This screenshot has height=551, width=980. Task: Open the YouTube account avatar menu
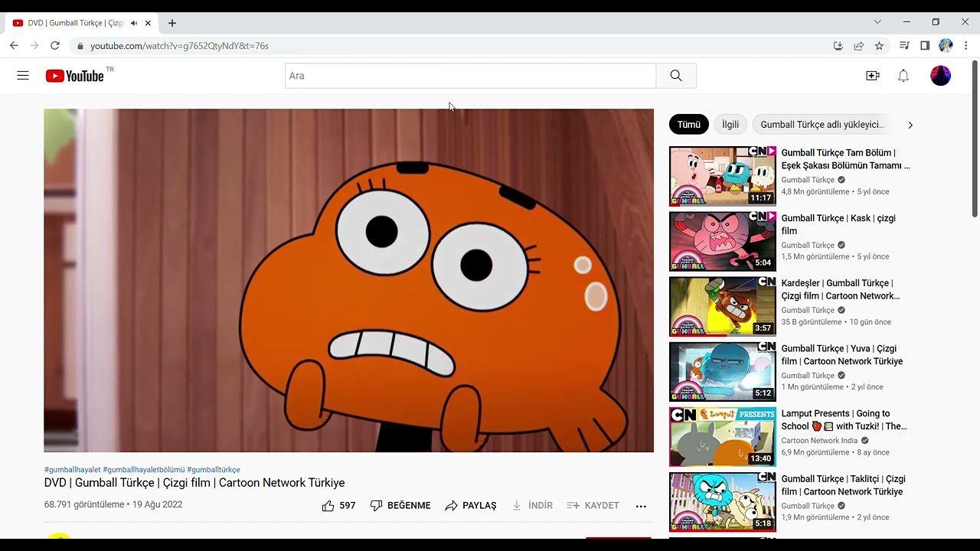click(x=940, y=76)
